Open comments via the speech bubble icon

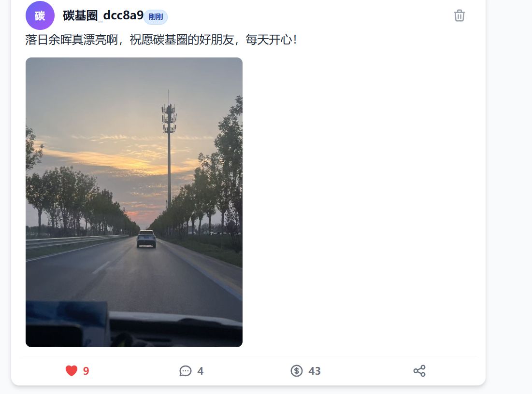pos(185,371)
